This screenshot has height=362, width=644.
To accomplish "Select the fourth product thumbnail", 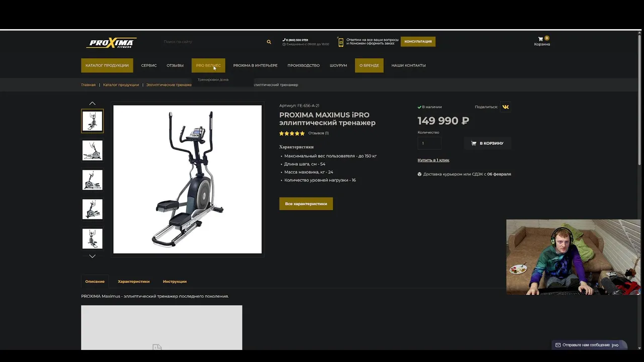I will pyautogui.click(x=92, y=209).
